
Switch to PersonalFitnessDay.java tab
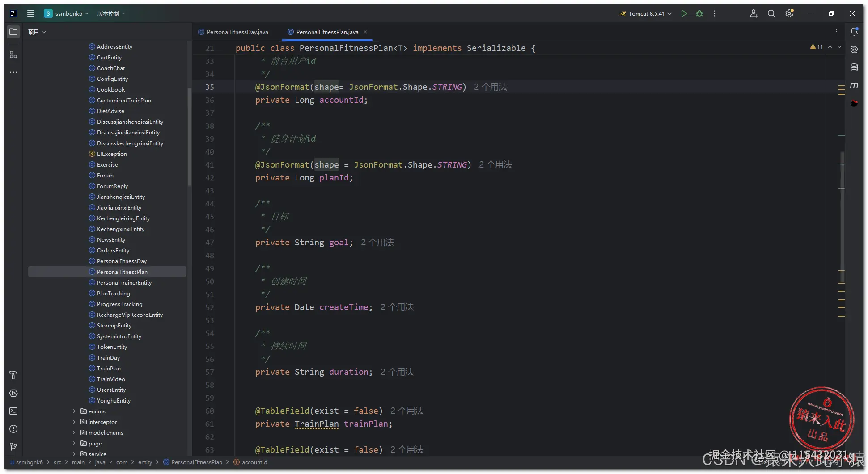[233, 32]
